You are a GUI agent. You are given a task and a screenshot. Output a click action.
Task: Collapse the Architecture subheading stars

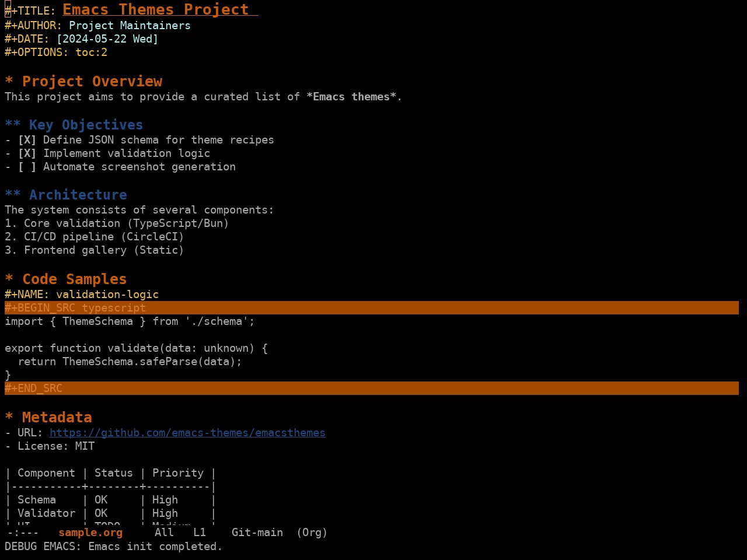(13, 195)
